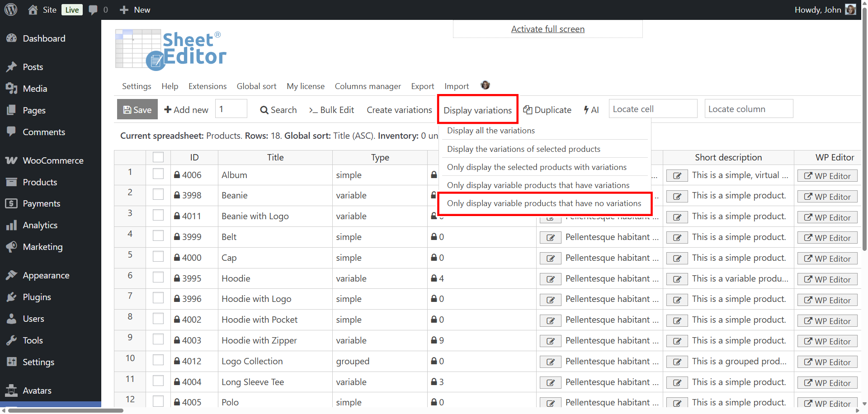Image resolution: width=868 pixels, height=414 pixels.
Task: Click the Save spreadsheet icon
Action: click(137, 109)
